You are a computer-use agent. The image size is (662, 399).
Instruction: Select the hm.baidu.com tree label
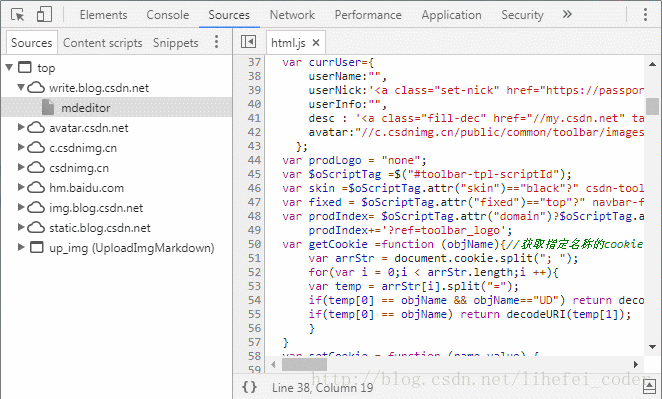(87, 188)
